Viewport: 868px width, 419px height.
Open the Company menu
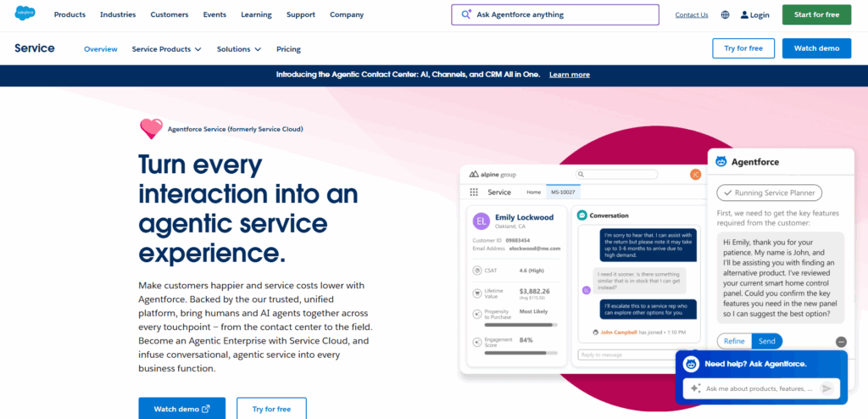(347, 15)
